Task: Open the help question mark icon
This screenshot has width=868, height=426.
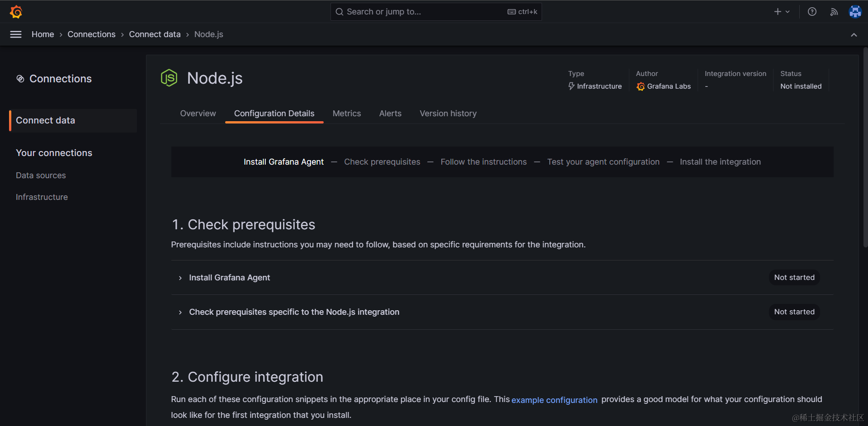Action: click(x=812, y=12)
